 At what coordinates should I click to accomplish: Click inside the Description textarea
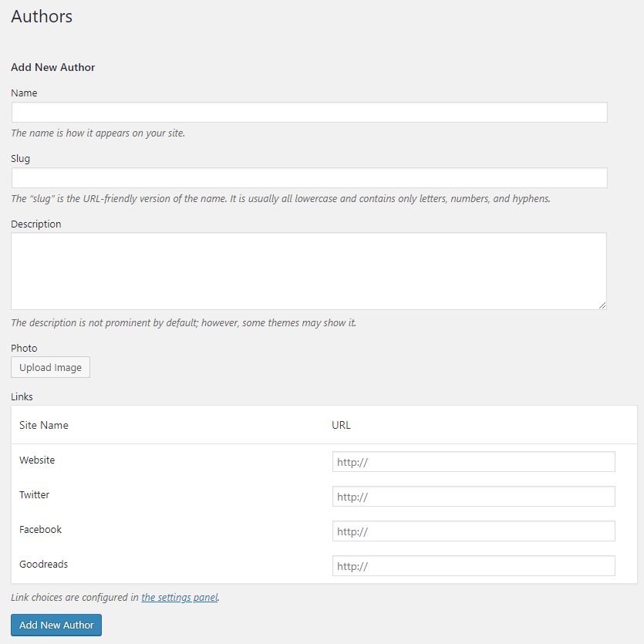[309, 271]
